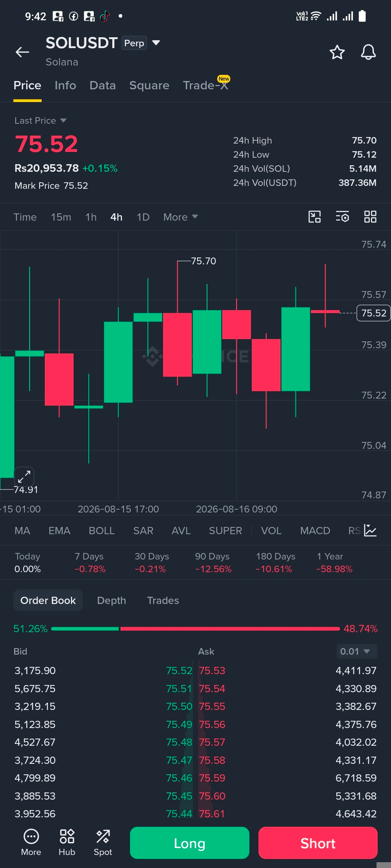Viewport: 391px width, 868px height.
Task: Open TikTok notification in status bar
Action: (x=105, y=16)
